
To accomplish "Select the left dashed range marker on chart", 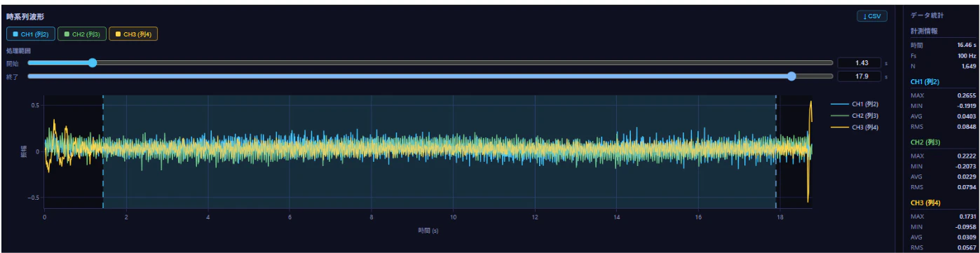I will click(x=103, y=151).
